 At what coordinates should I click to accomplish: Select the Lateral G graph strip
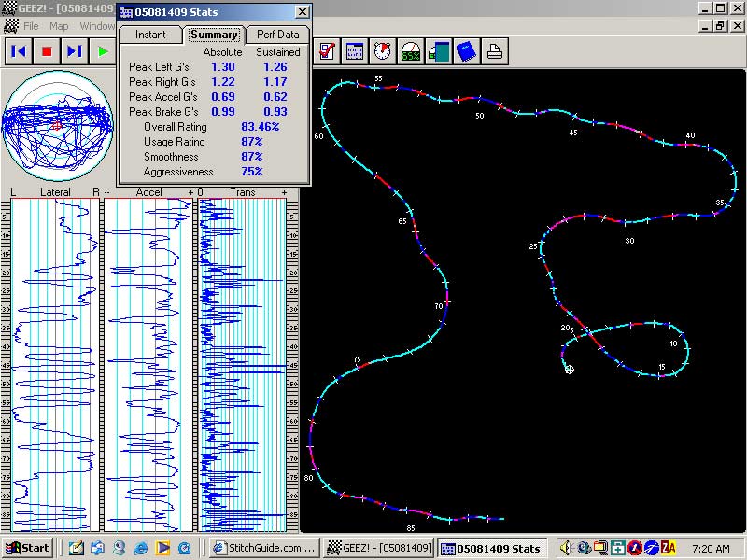point(55,365)
